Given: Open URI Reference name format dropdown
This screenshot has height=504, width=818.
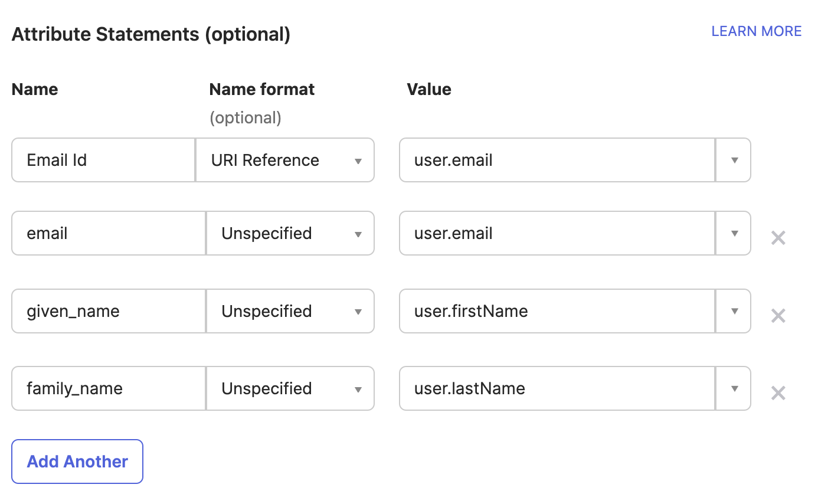Looking at the screenshot, I should point(285,160).
